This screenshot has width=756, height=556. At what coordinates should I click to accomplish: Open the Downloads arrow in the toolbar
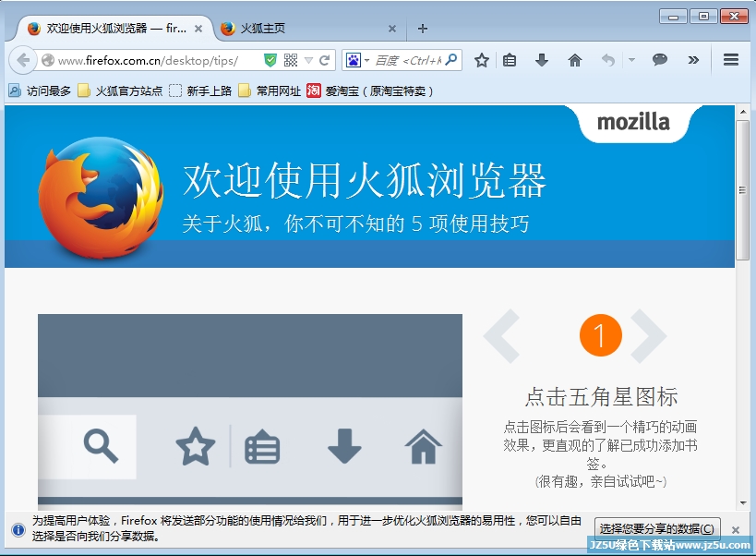coord(542,60)
